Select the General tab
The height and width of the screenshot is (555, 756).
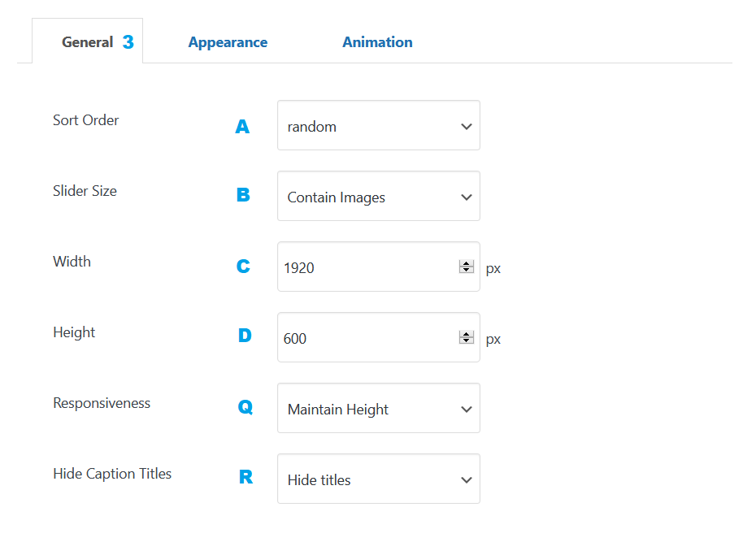(x=88, y=42)
